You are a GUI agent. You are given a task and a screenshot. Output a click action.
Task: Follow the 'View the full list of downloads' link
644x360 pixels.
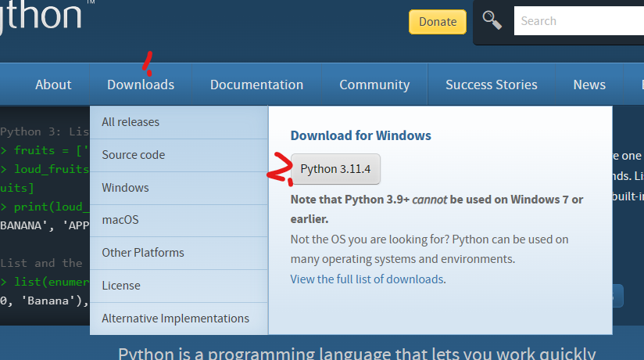click(x=367, y=279)
